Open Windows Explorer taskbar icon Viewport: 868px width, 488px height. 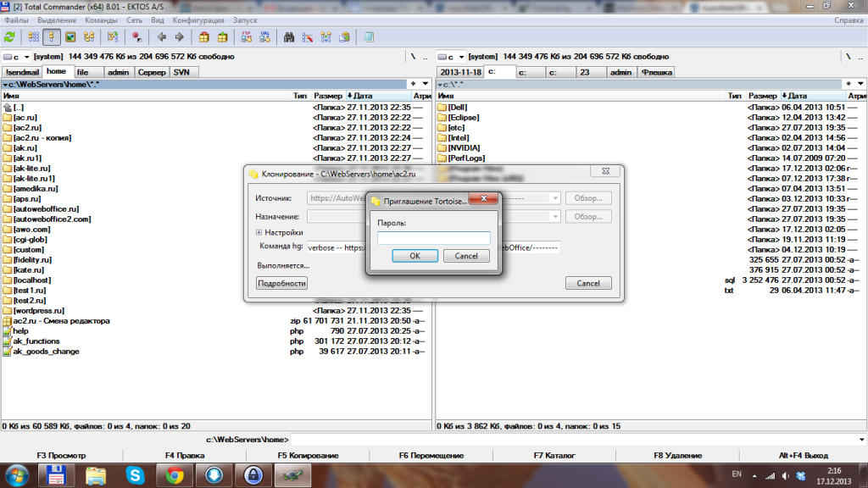click(96, 475)
